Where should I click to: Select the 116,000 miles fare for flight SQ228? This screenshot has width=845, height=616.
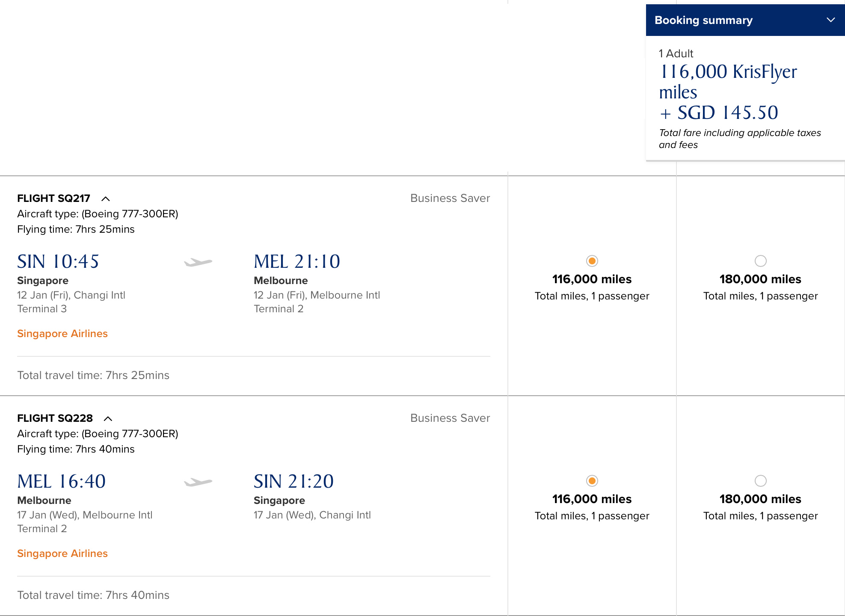point(592,481)
